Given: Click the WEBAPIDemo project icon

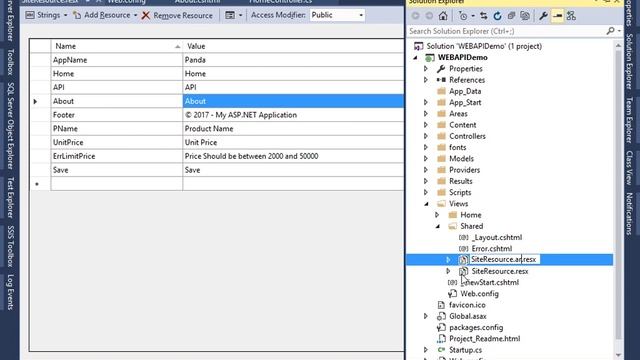Looking at the screenshot, I should pyautogui.click(x=429, y=58).
